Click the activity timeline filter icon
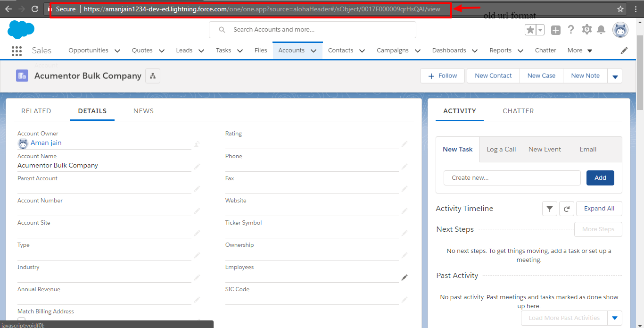 point(550,209)
